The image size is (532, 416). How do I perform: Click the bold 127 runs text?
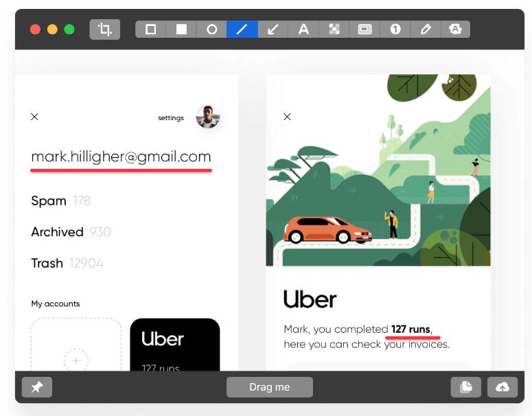tap(410, 329)
